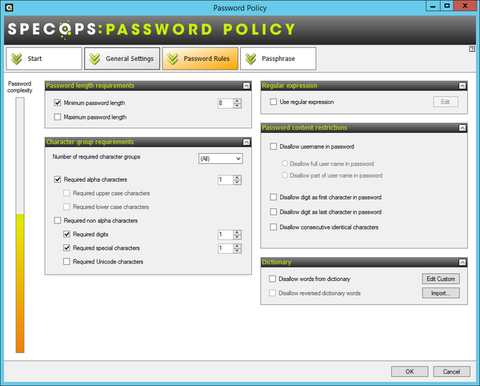
Task: Decrease required digits count with down arrow
Action: 237,237
